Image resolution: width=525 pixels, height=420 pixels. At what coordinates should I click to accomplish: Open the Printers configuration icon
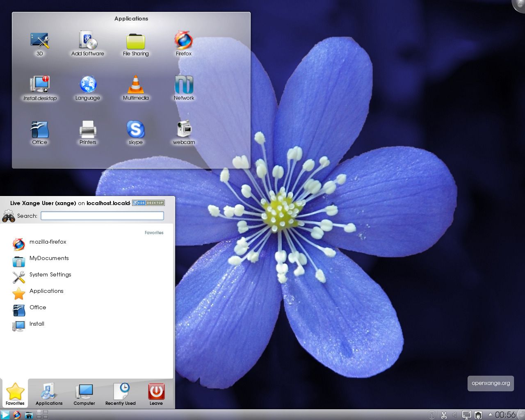click(88, 130)
